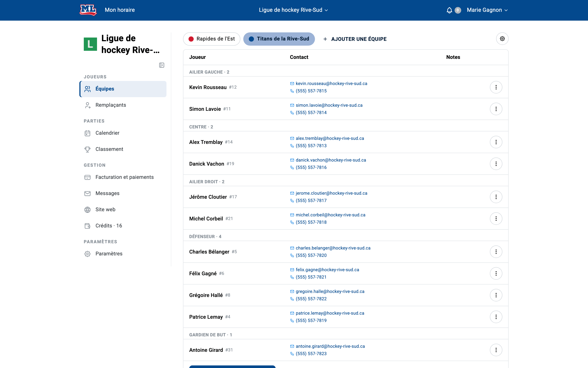
Task: Click the Messages envelope icon in sidebar
Action: (x=87, y=194)
